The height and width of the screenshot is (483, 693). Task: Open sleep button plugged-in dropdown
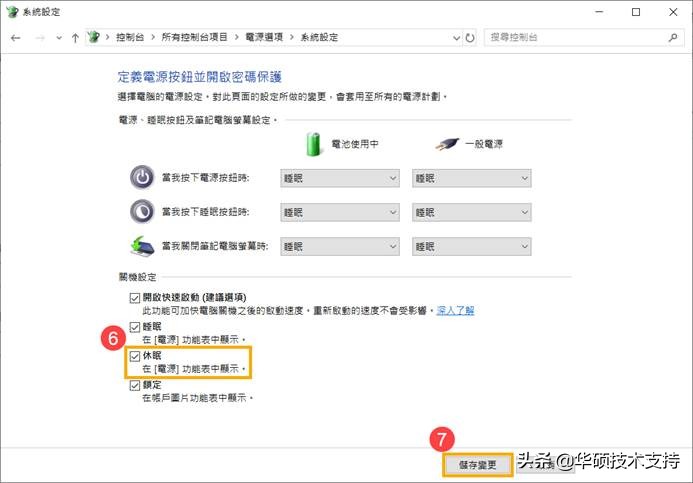click(472, 213)
